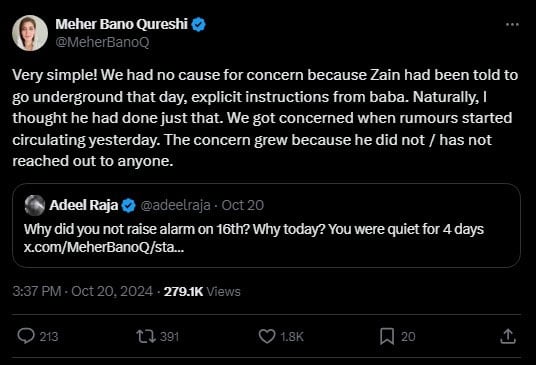536x365 pixels.
Task: View the 279.1K Views analytics
Action: pyautogui.click(x=202, y=292)
